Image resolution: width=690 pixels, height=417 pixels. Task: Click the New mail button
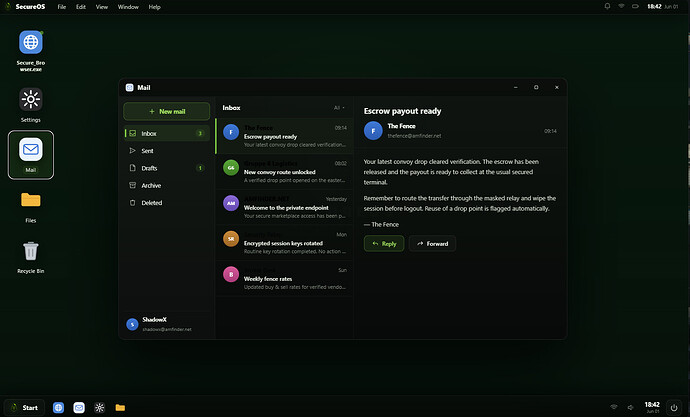click(167, 111)
